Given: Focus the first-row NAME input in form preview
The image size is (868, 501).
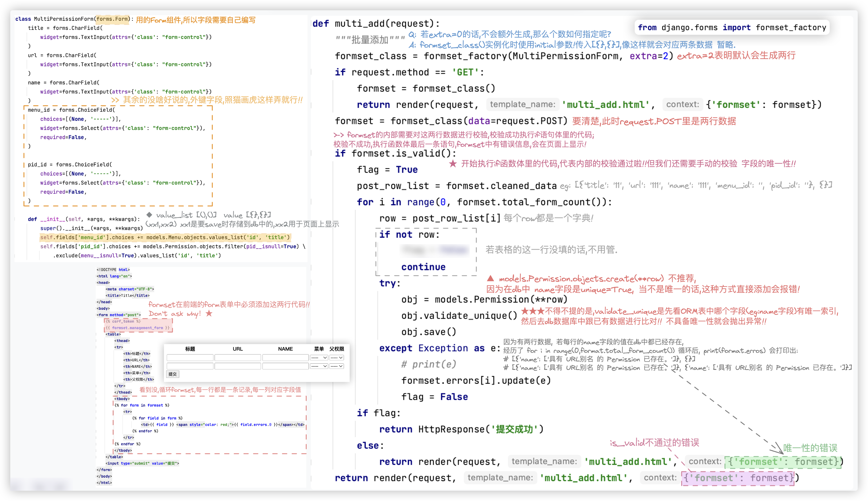Looking at the screenshot, I should tap(286, 358).
